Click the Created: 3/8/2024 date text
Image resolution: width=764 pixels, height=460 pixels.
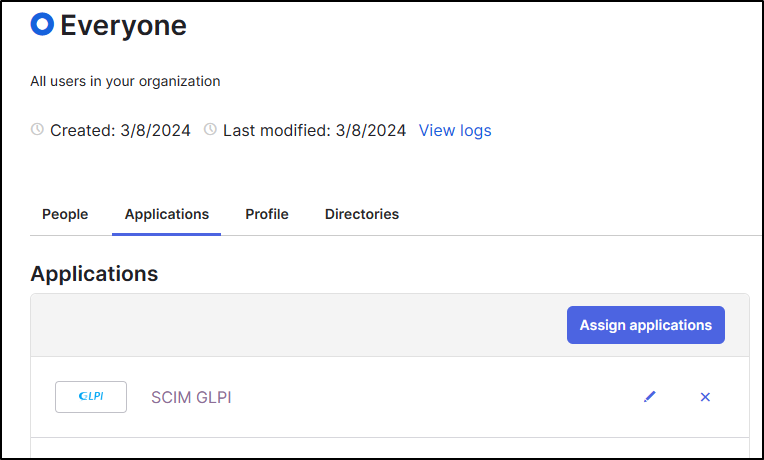click(120, 130)
